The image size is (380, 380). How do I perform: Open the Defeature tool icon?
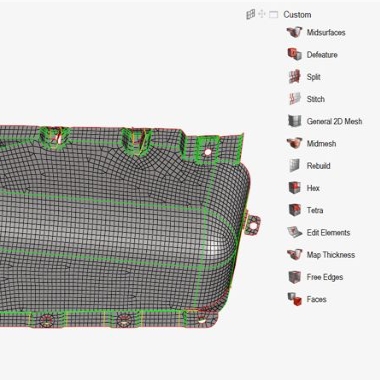pyautogui.click(x=294, y=54)
